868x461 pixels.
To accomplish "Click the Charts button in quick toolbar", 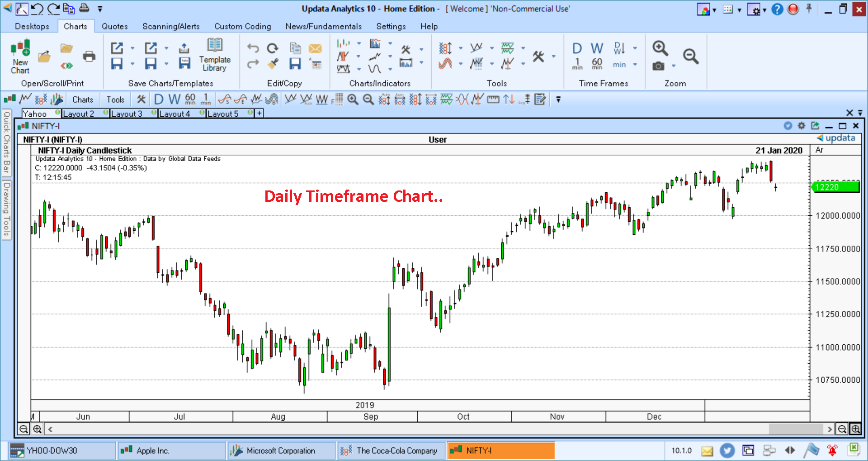I will click(83, 100).
